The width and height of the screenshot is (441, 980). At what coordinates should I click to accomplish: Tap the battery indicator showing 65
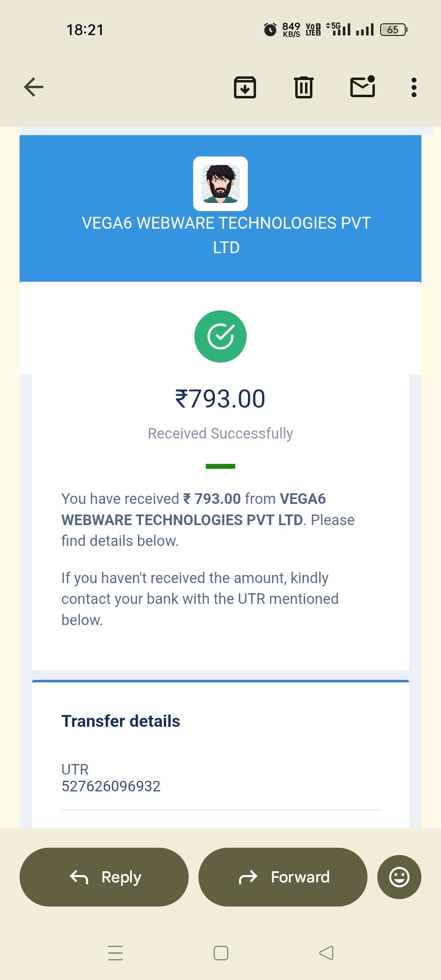(393, 29)
